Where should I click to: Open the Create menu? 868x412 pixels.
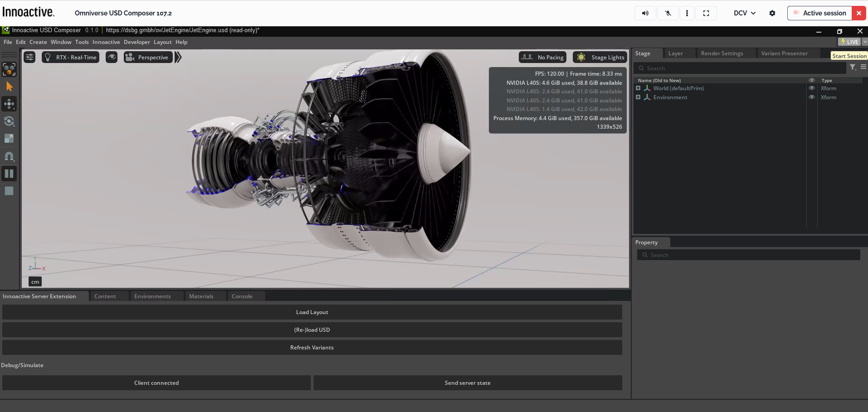38,42
